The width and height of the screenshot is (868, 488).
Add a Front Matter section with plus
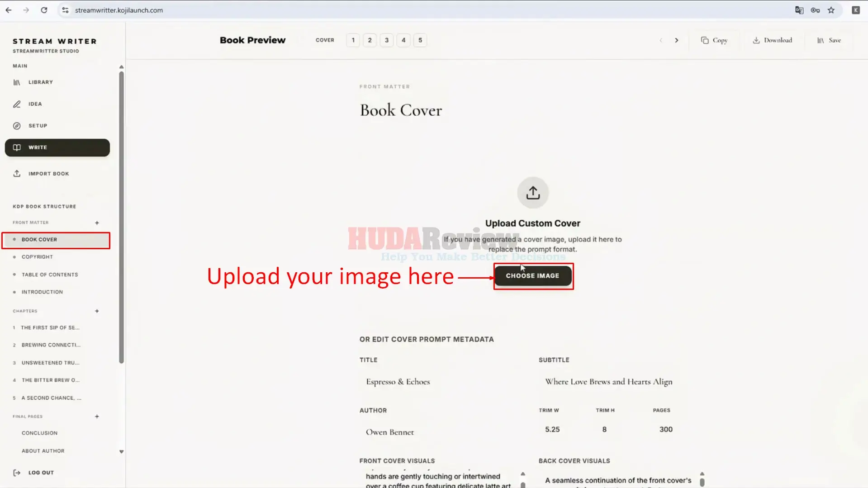97,223
